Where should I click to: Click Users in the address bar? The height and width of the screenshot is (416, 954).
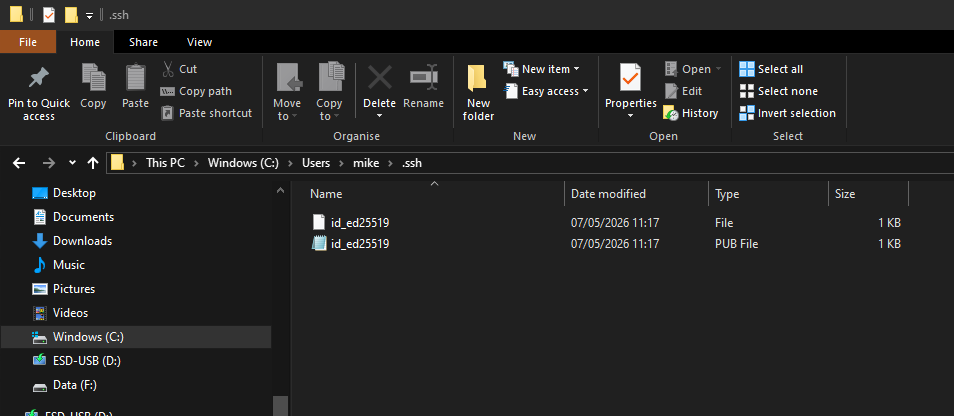coord(316,163)
